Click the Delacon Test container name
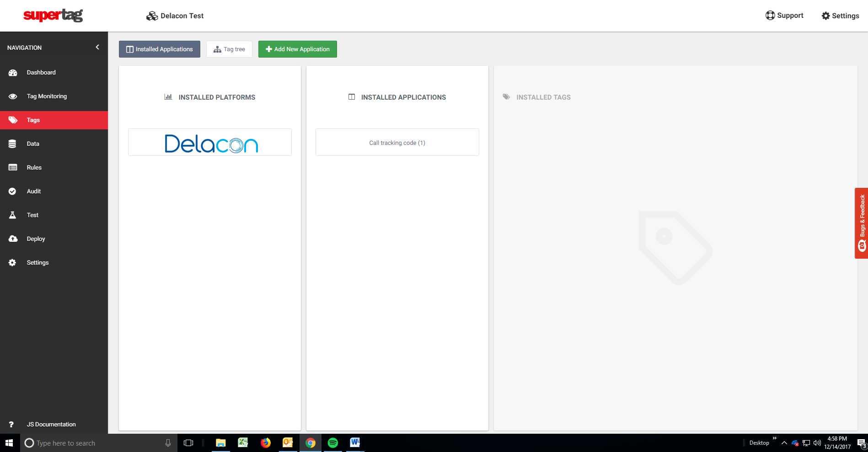Image resolution: width=868 pixels, height=452 pixels. click(x=182, y=16)
